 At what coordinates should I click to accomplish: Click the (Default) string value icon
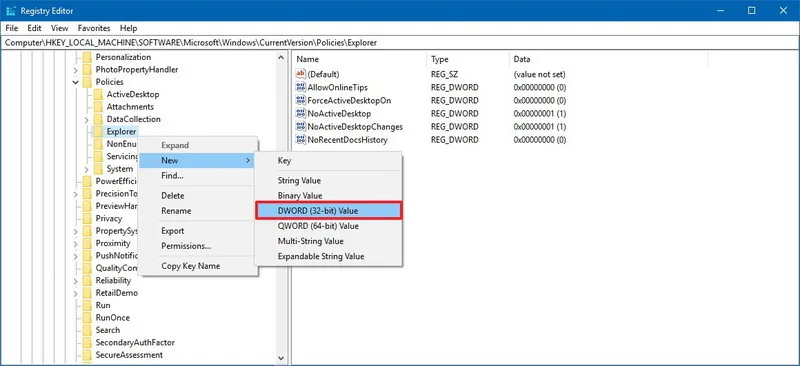coord(301,74)
